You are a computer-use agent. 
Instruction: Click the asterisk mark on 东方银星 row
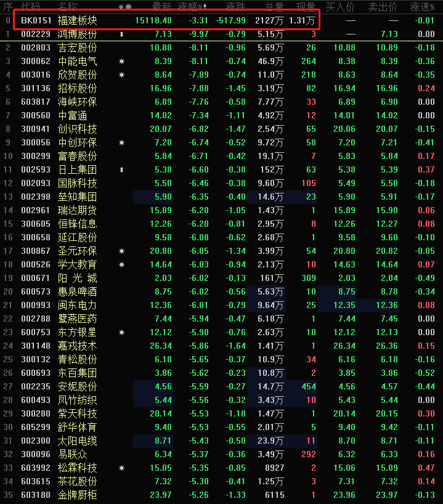(x=121, y=332)
